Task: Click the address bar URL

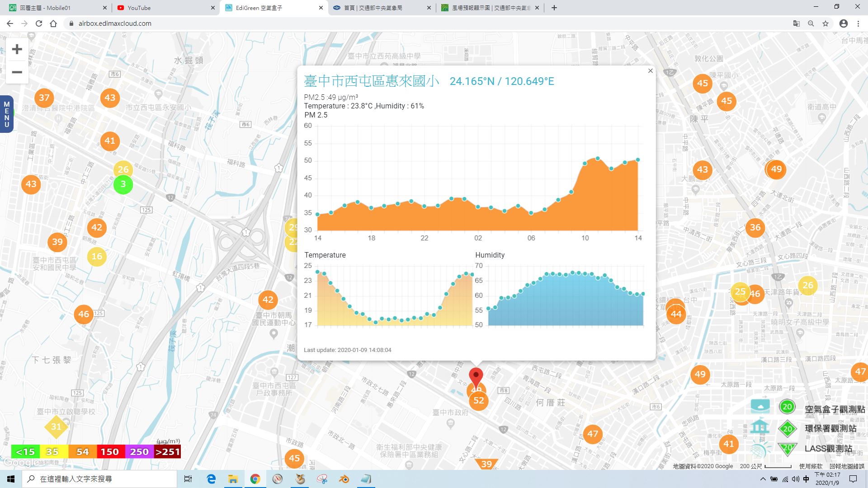Action: click(115, 23)
